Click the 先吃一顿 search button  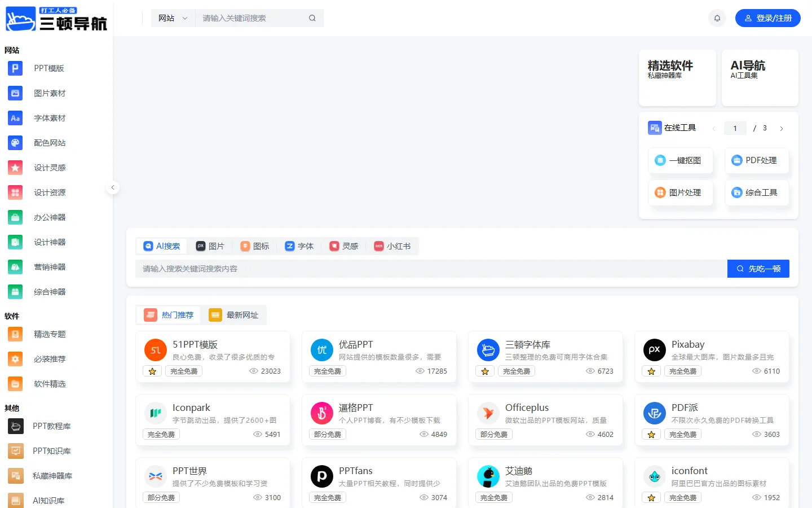(758, 269)
